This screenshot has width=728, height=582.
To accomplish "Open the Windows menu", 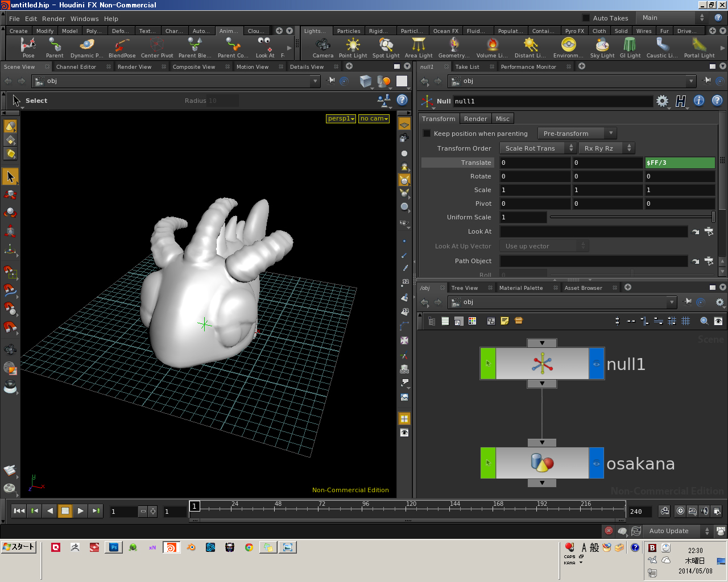I will pos(84,19).
